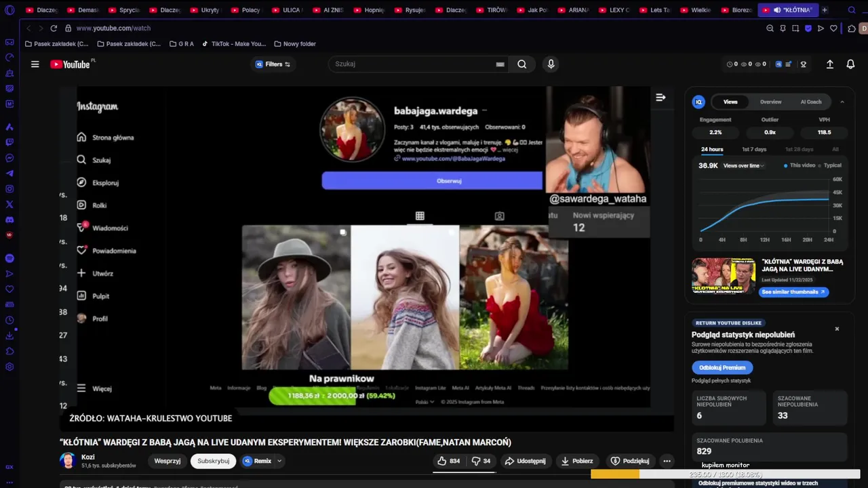Close the Return YouTube Dislike panel

pyautogui.click(x=837, y=329)
